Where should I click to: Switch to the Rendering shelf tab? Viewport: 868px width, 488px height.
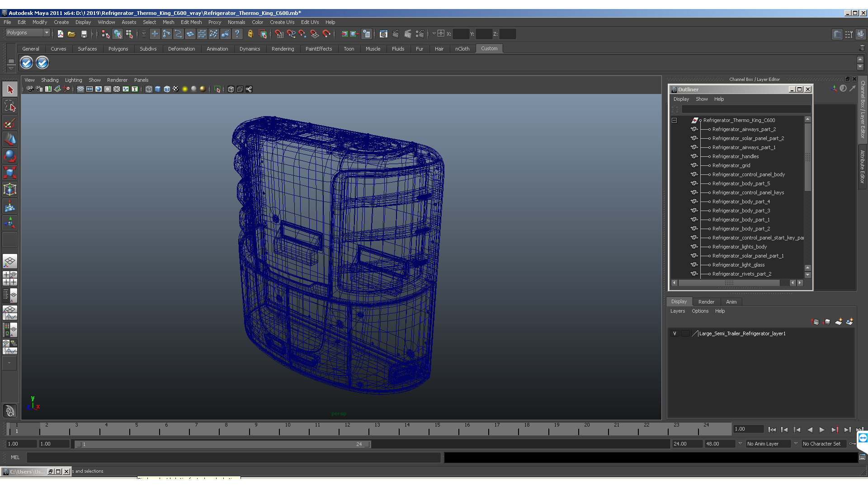[x=283, y=49]
